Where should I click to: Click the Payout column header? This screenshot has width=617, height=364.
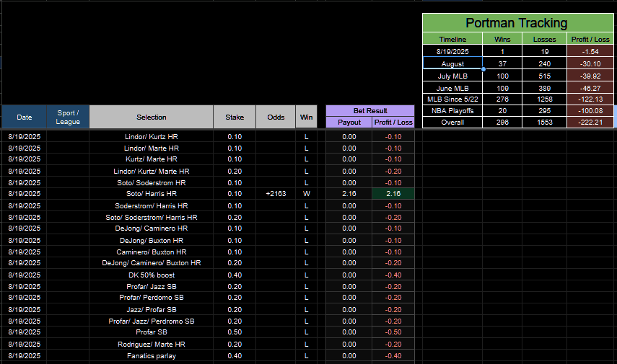click(x=349, y=123)
